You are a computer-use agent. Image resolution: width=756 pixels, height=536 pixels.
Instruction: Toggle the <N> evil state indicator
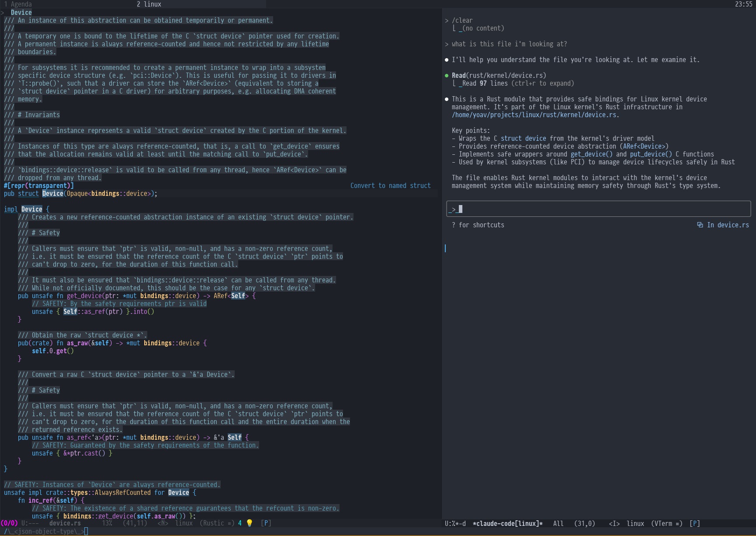[163, 523]
